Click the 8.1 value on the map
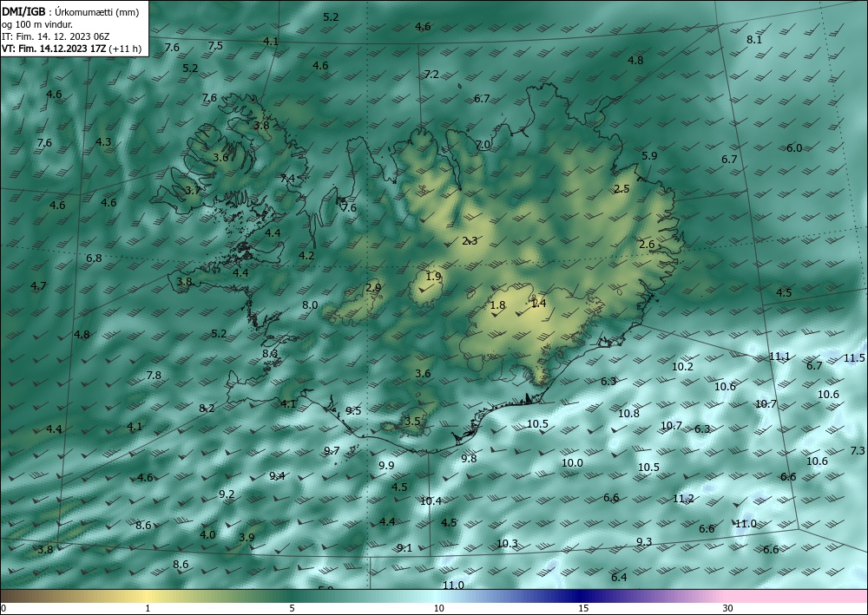 pyautogui.click(x=754, y=40)
